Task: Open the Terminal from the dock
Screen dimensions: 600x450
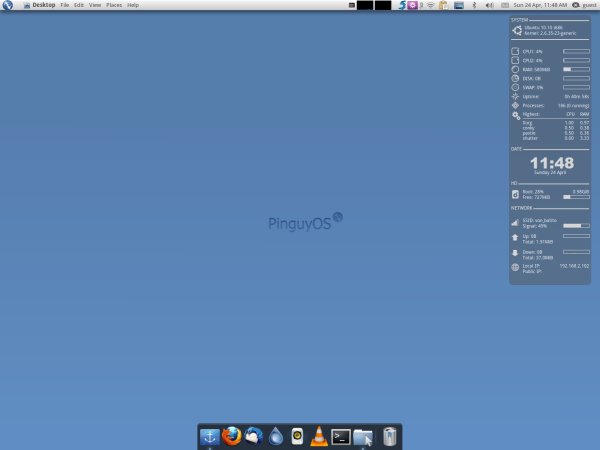Action: tap(341, 436)
